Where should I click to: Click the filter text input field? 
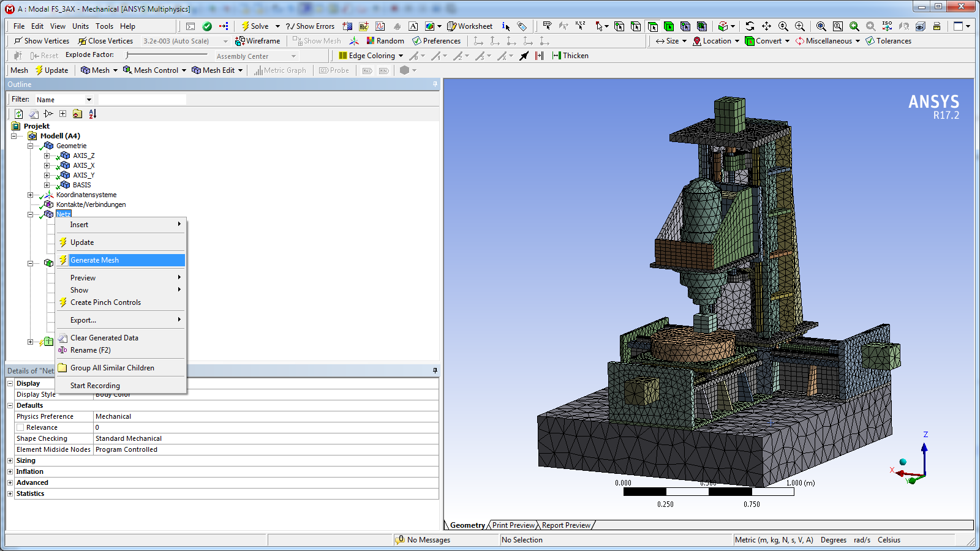142,99
